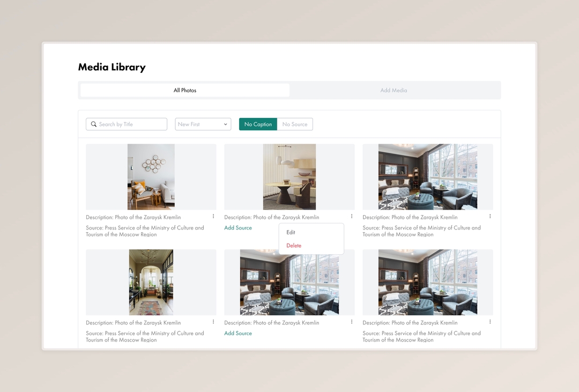Switch to the All Photos tab

point(185,90)
